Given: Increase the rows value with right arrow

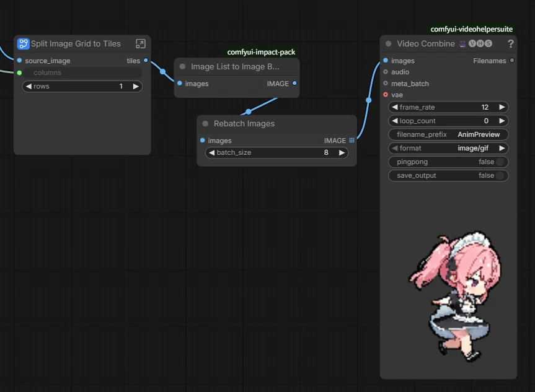Looking at the screenshot, I should pos(136,86).
